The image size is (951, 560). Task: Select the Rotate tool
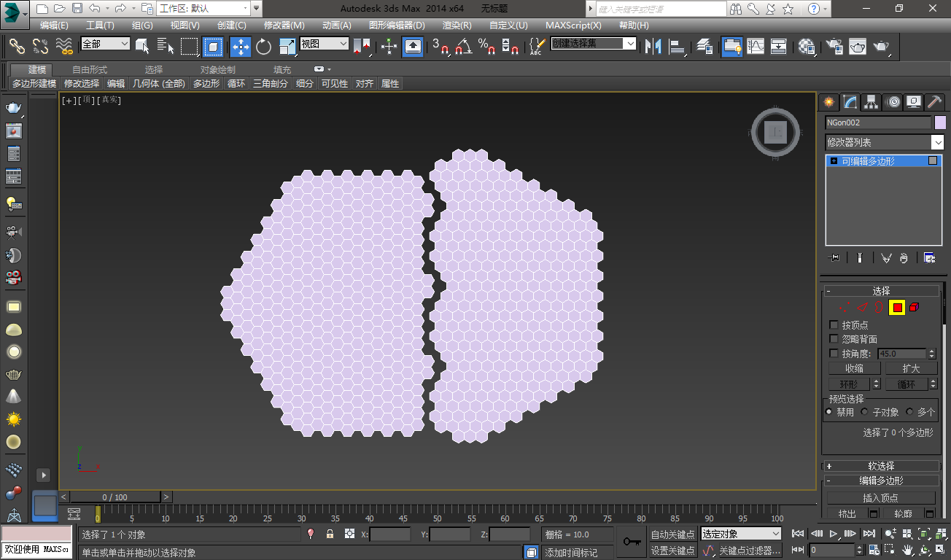click(x=263, y=47)
